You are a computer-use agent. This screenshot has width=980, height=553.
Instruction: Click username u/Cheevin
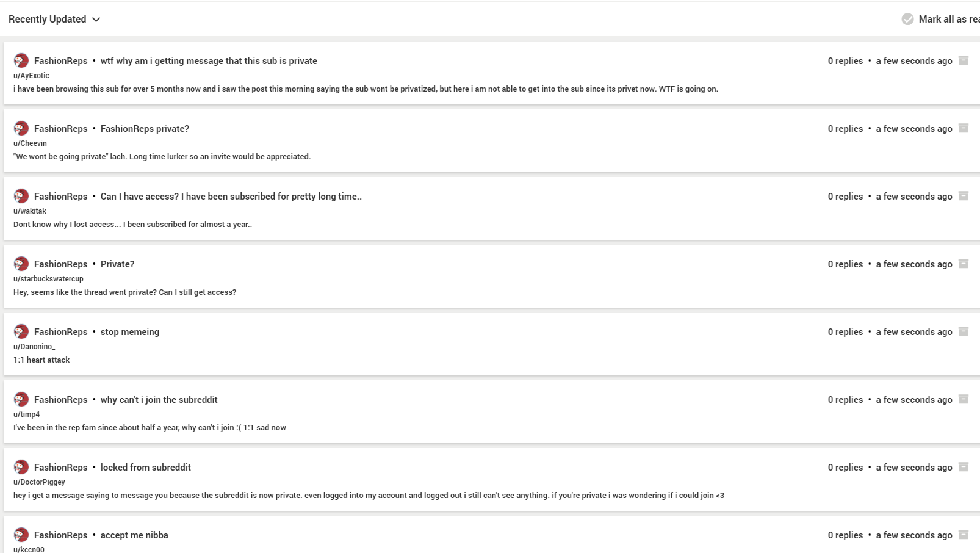click(x=30, y=143)
